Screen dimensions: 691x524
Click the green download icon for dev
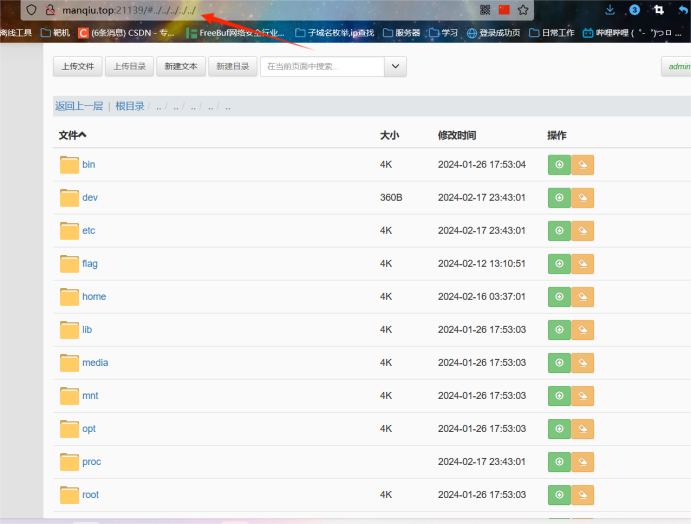[559, 198]
